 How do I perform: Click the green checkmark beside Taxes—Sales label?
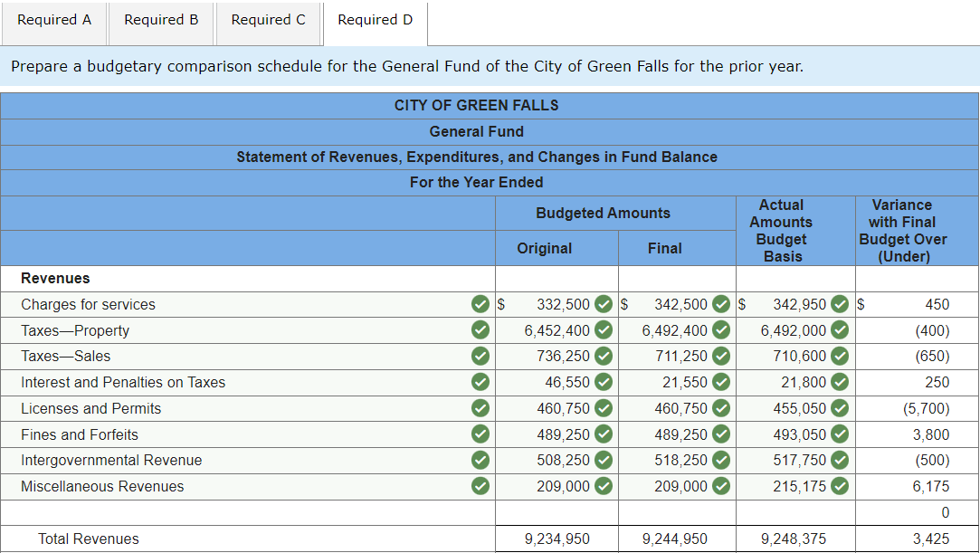pyautogui.click(x=480, y=357)
